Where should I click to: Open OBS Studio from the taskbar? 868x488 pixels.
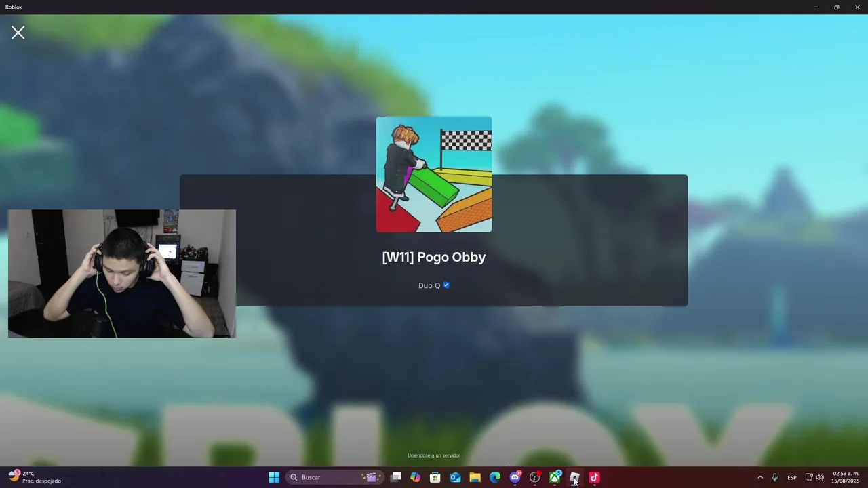click(535, 477)
